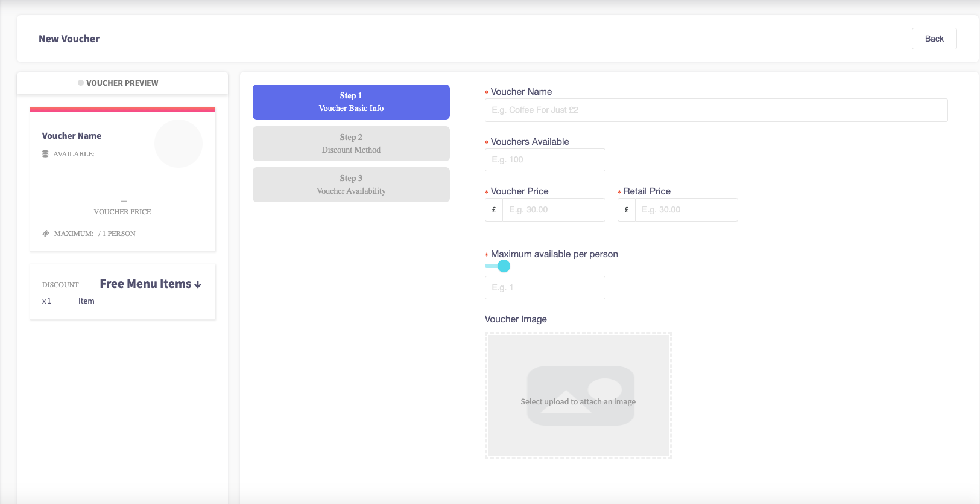Click the x1 quantity text
The width and height of the screenshot is (980, 504).
[46, 301]
